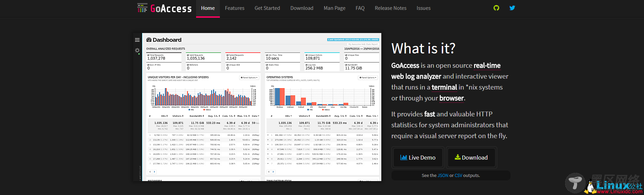The height and width of the screenshot is (195, 644).
Task: Click the Windows bars in Operating Systems chart
Action: click(x=279, y=97)
